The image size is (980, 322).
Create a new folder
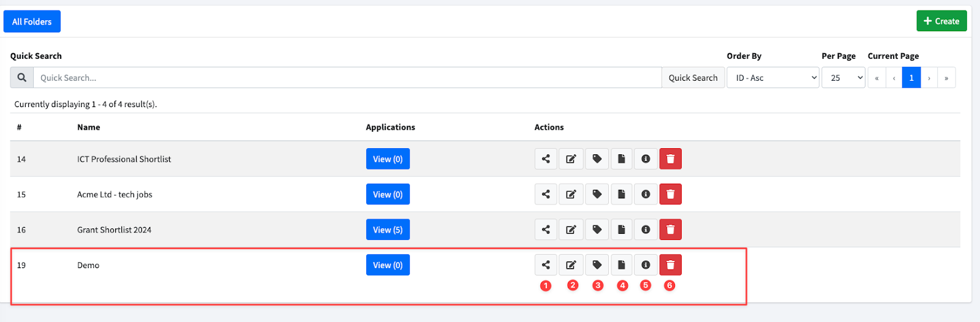pyautogui.click(x=941, y=21)
